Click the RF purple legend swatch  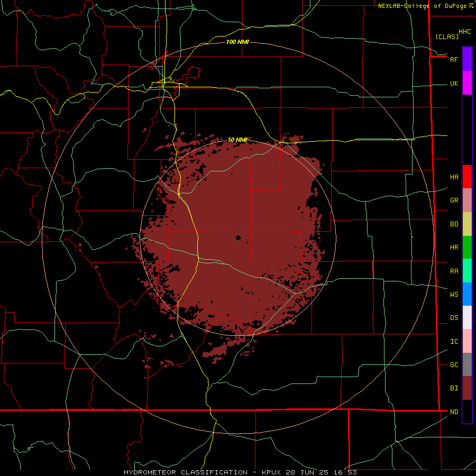click(467, 59)
